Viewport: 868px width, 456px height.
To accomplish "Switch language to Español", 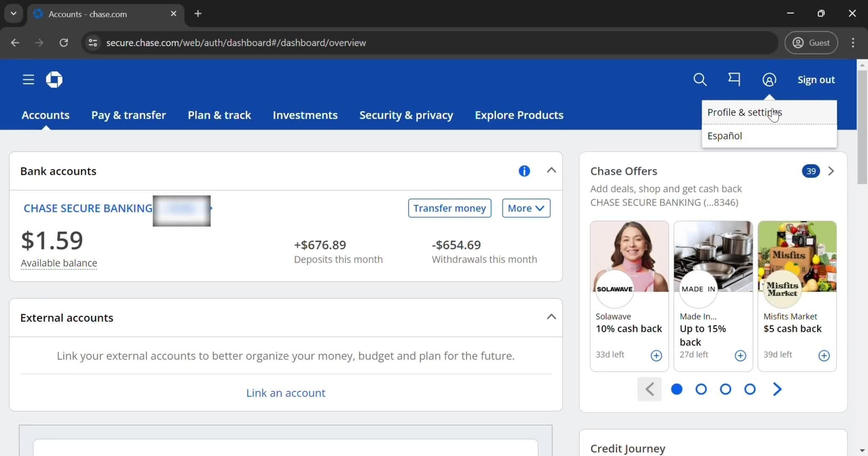I will click(769, 136).
